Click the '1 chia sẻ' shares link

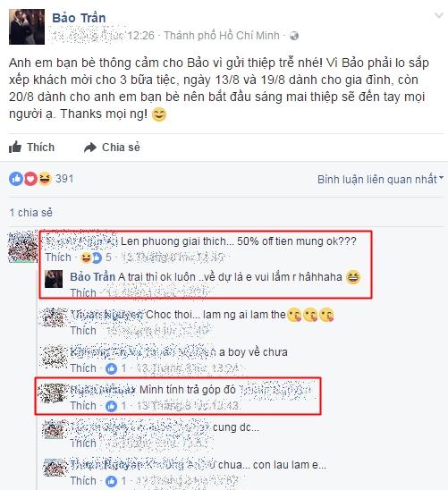(x=30, y=213)
